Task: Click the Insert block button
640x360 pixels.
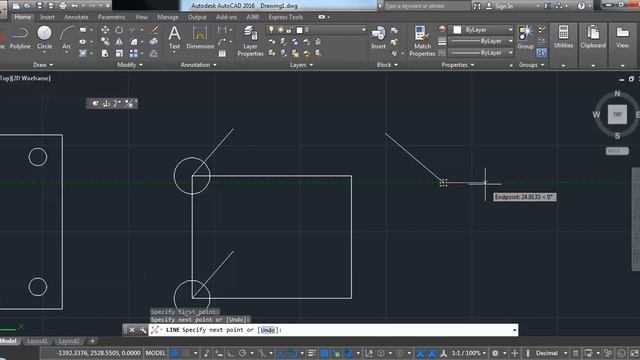Action: (378, 38)
